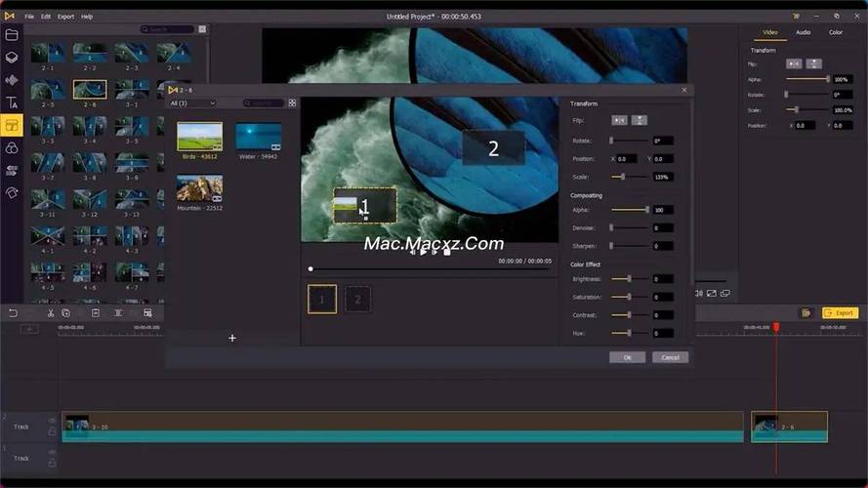Image resolution: width=868 pixels, height=488 pixels.
Task: Click the shopping cart icon in title bar
Action: [796, 16]
